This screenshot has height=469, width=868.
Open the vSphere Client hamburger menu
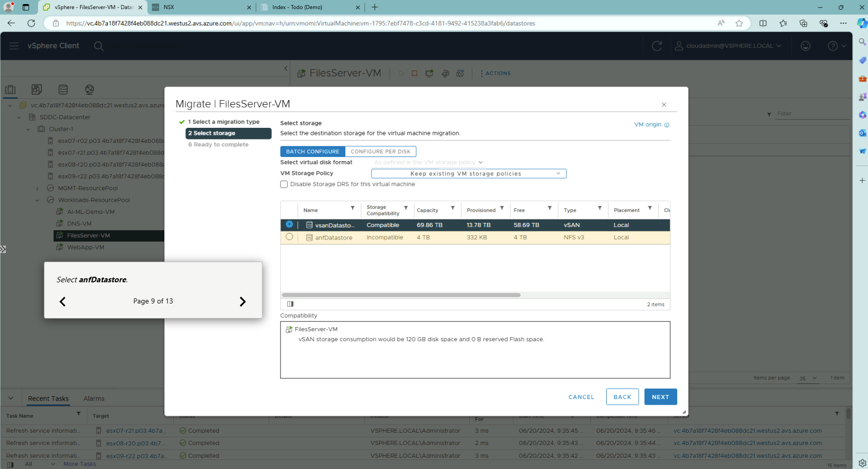[x=14, y=46]
